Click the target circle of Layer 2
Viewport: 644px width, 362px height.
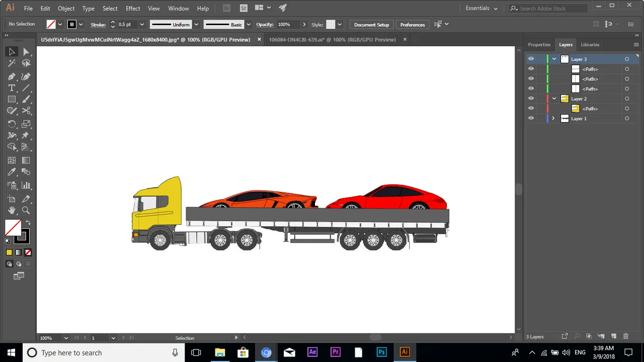click(x=627, y=99)
